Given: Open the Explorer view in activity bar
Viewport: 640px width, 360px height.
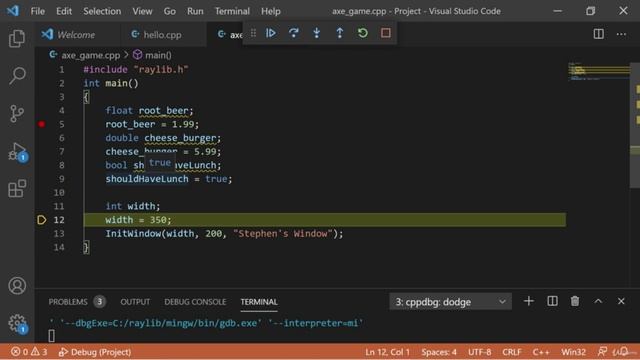Looking at the screenshot, I should coord(17,38).
